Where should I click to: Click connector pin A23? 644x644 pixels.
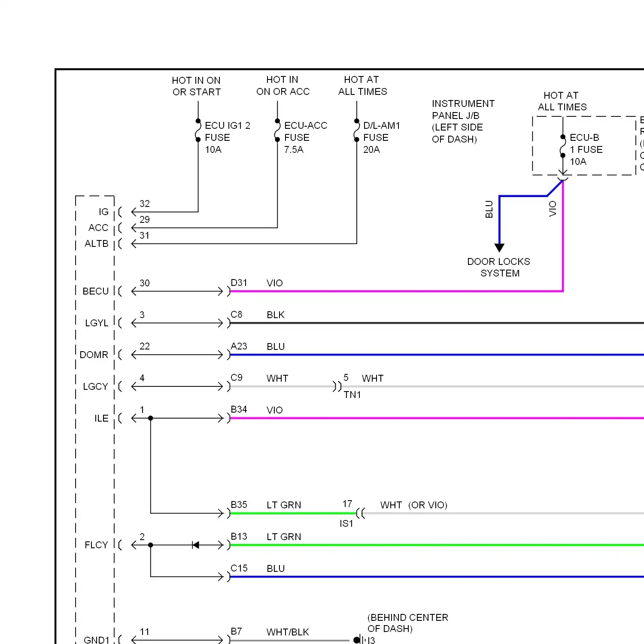point(239,346)
